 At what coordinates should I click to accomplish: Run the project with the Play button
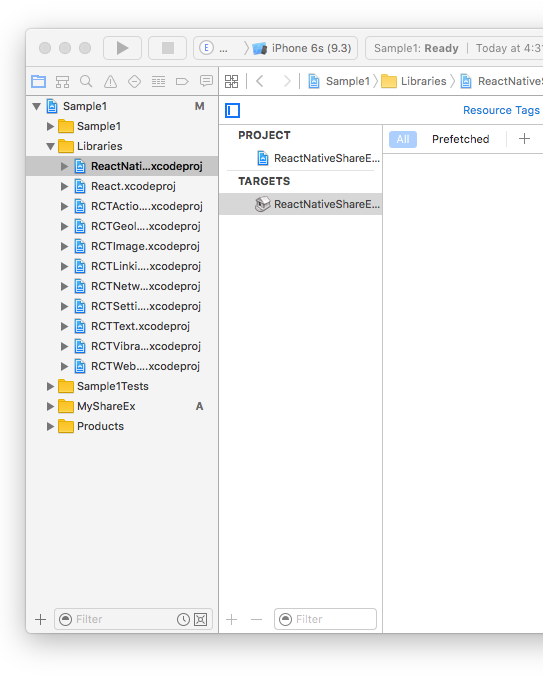[x=122, y=48]
